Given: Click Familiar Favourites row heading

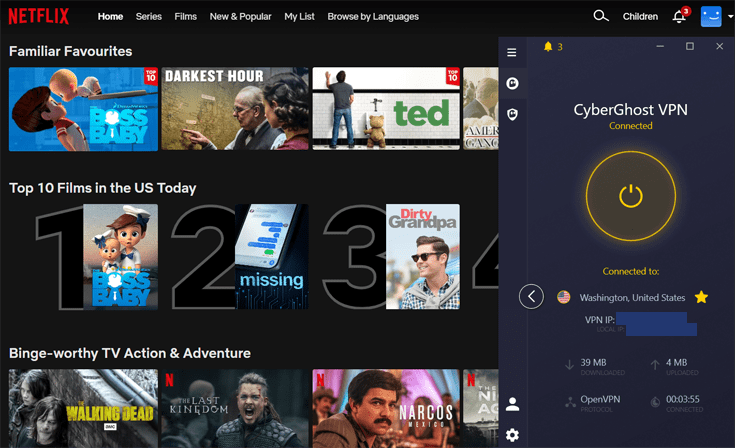Looking at the screenshot, I should (x=71, y=51).
